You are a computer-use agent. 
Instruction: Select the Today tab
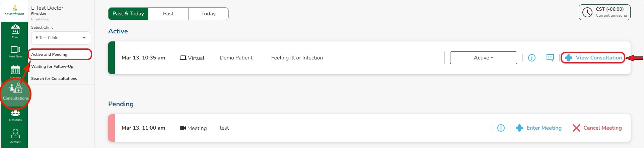pos(208,14)
